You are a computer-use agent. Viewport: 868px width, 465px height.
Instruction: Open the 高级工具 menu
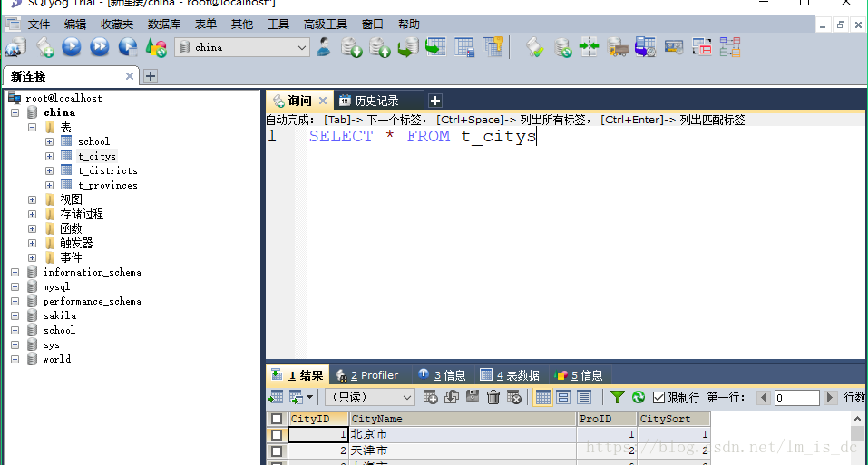pos(325,24)
